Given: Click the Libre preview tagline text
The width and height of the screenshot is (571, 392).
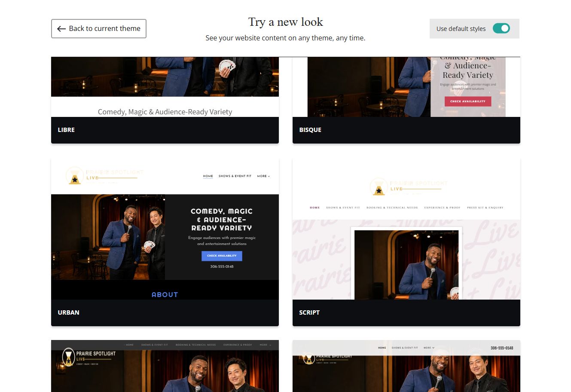Looking at the screenshot, I should (x=165, y=112).
